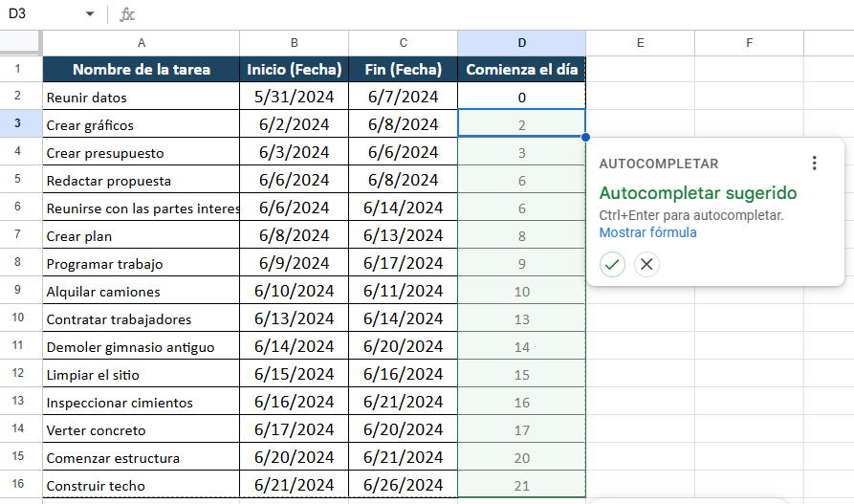
Task: Click the 'Comienza el día' header cell
Action: [522, 69]
